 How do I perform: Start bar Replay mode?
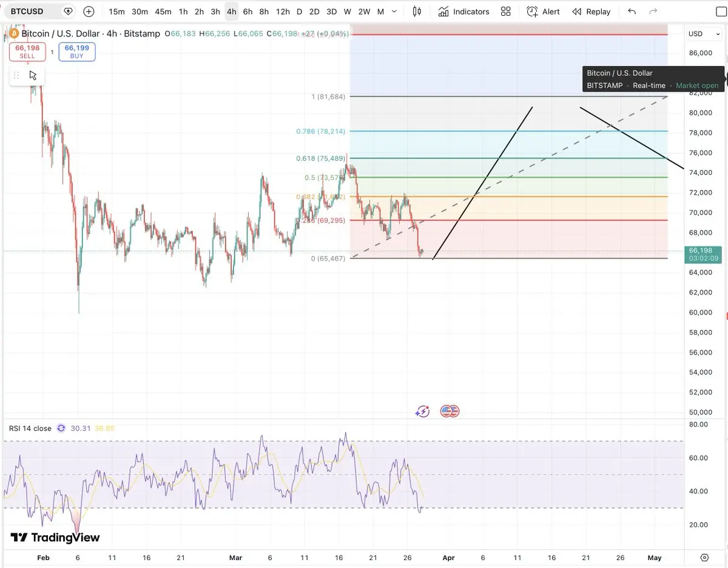point(591,12)
